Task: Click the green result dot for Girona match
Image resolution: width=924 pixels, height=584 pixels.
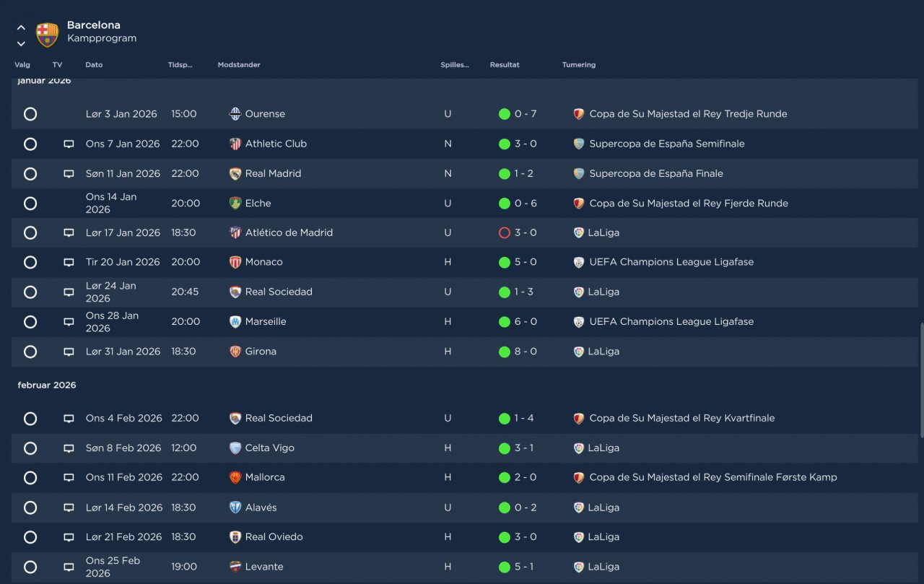Action: pos(505,352)
